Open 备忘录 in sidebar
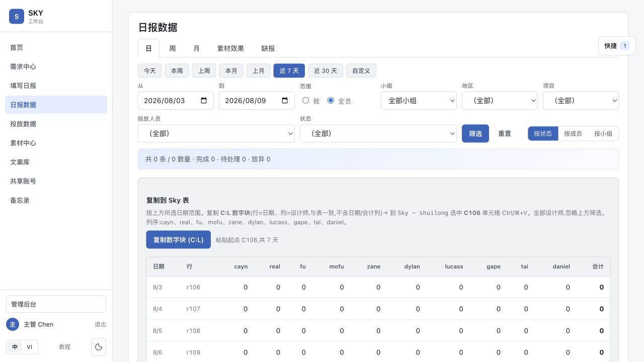The height and width of the screenshot is (362, 644). [56, 201]
